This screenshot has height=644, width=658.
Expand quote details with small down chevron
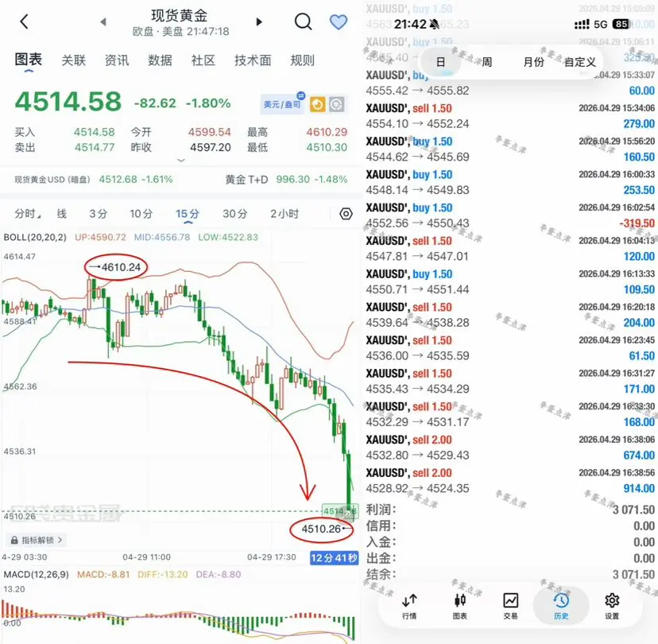[181, 161]
